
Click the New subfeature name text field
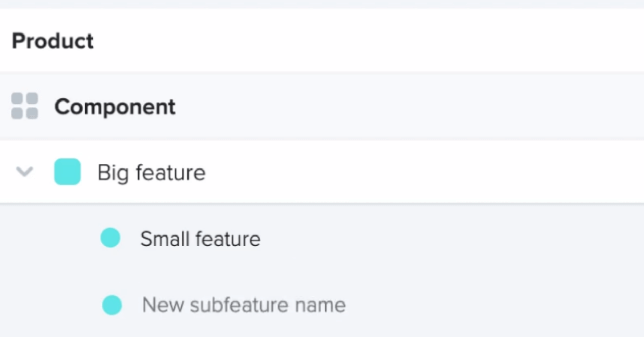[244, 305]
